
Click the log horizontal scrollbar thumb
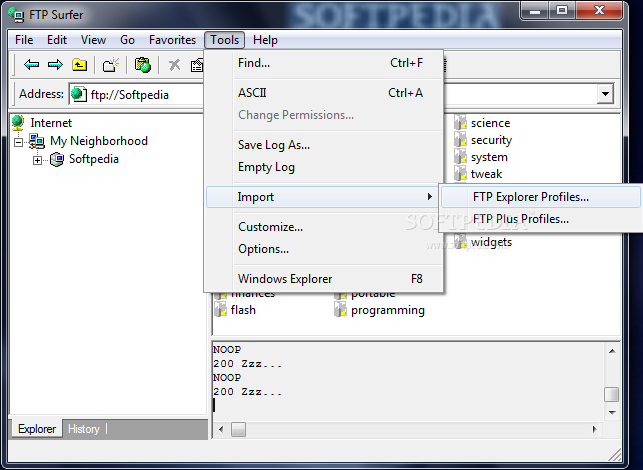tap(238, 429)
